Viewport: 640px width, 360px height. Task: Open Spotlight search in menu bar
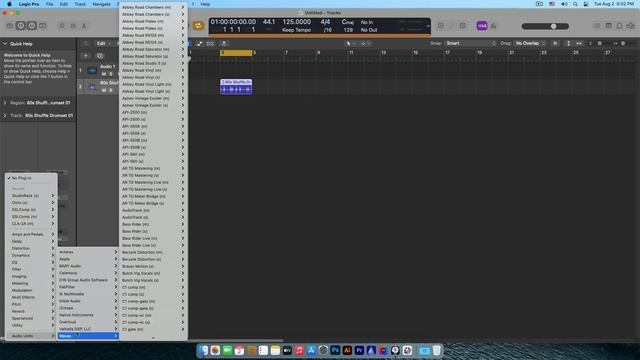coord(575,4)
